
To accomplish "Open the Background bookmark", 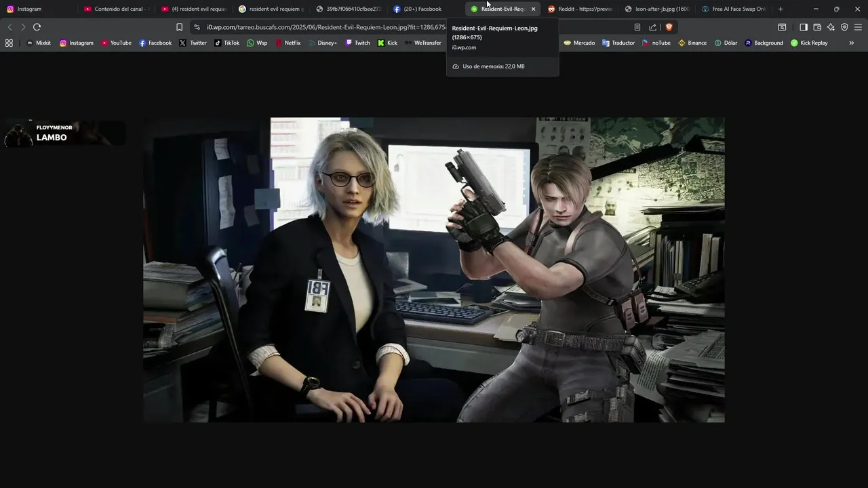I will pyautogui.click(x=764, y=43).
